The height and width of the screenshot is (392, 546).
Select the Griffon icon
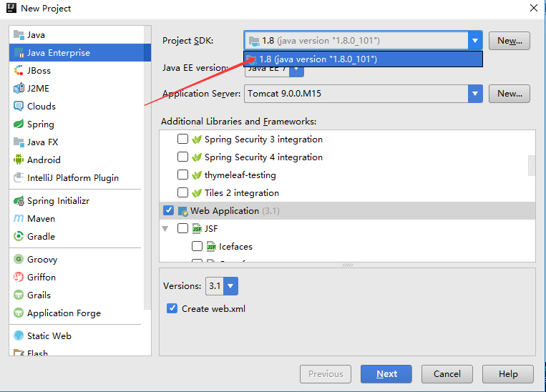pyautogui.click(x=19, y=278)
